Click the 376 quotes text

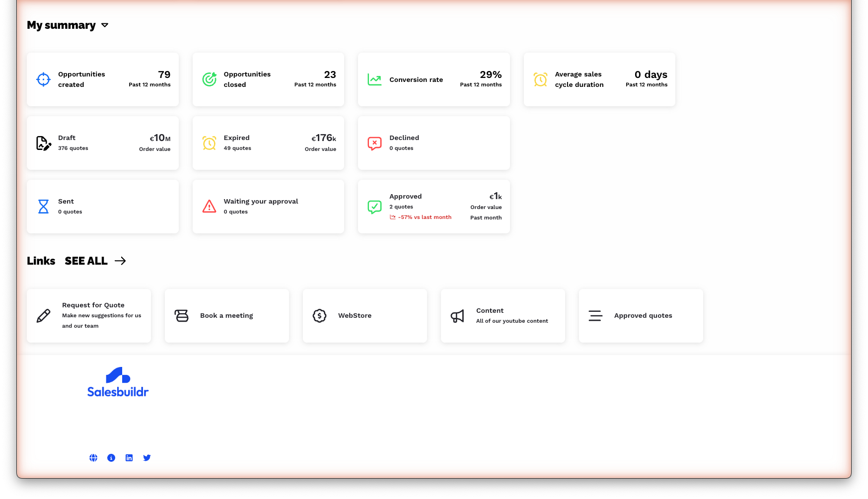tap(73, 148)
